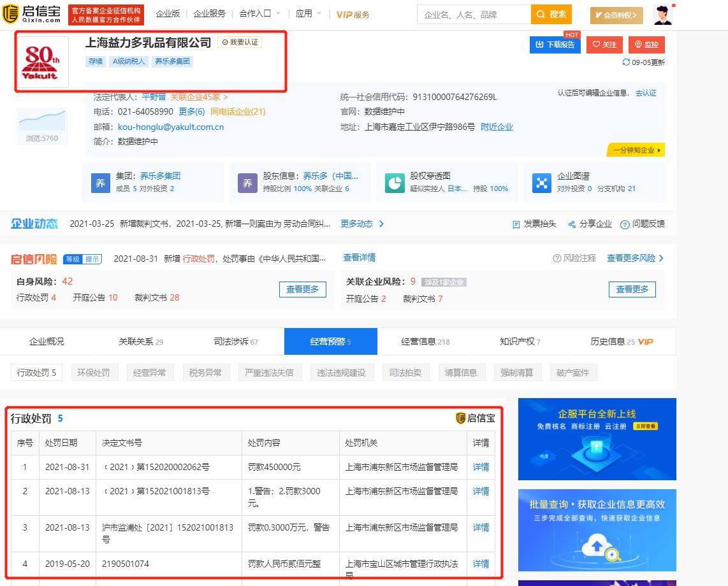Click the 我要认证 certification button
Screen dimensions: 728x586
pyautogui.click(x=239, y=41)
